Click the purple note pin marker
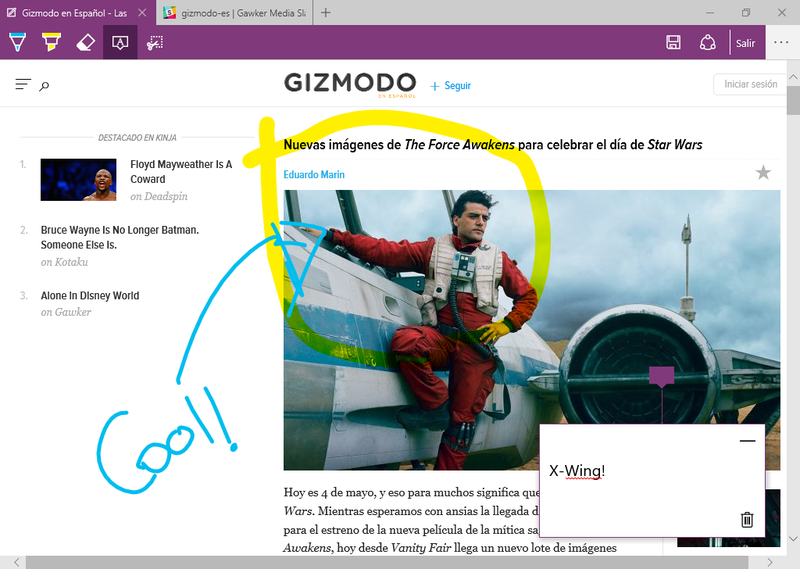This screenshot has width=800, height=569. (x=662, y=376)
